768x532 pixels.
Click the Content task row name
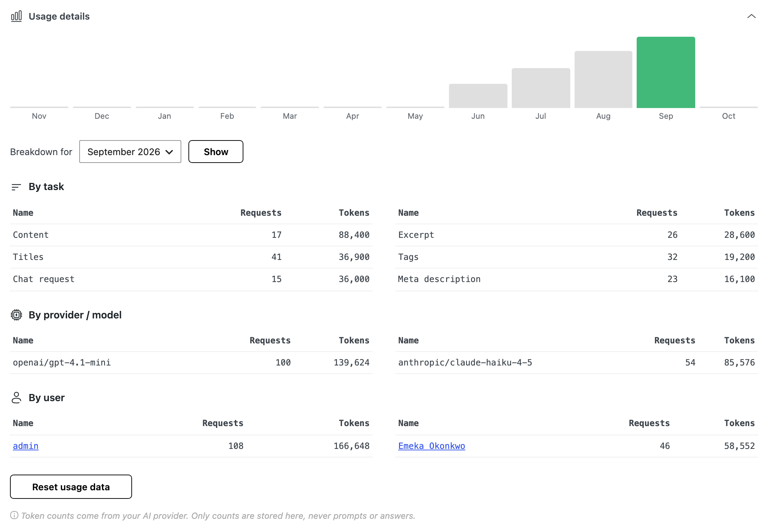tap(31, 235)
